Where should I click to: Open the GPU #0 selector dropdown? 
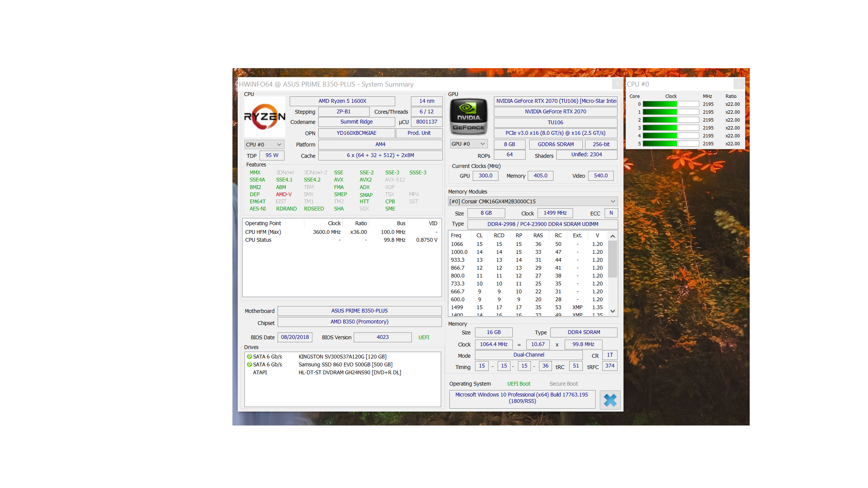468,144
